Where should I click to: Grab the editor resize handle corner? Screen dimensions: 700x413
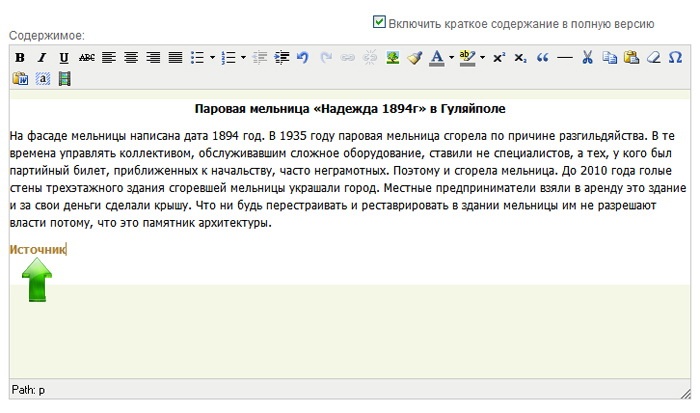[686, 393]
